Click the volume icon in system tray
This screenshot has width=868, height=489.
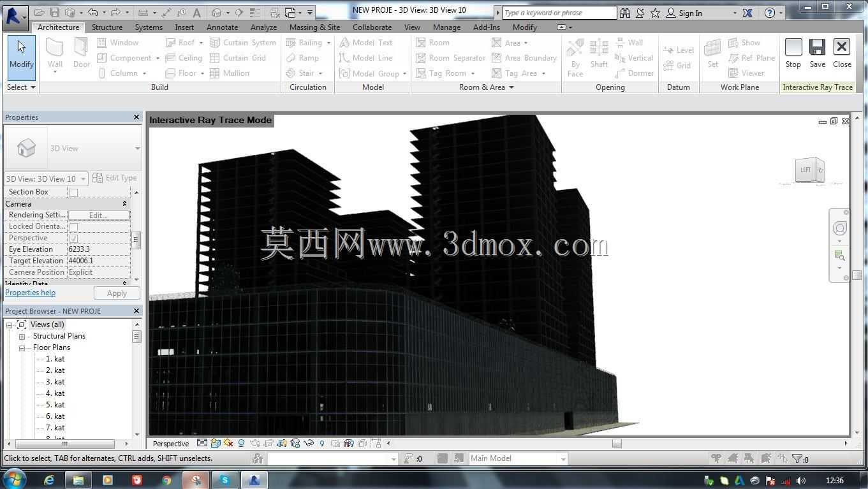801,481
